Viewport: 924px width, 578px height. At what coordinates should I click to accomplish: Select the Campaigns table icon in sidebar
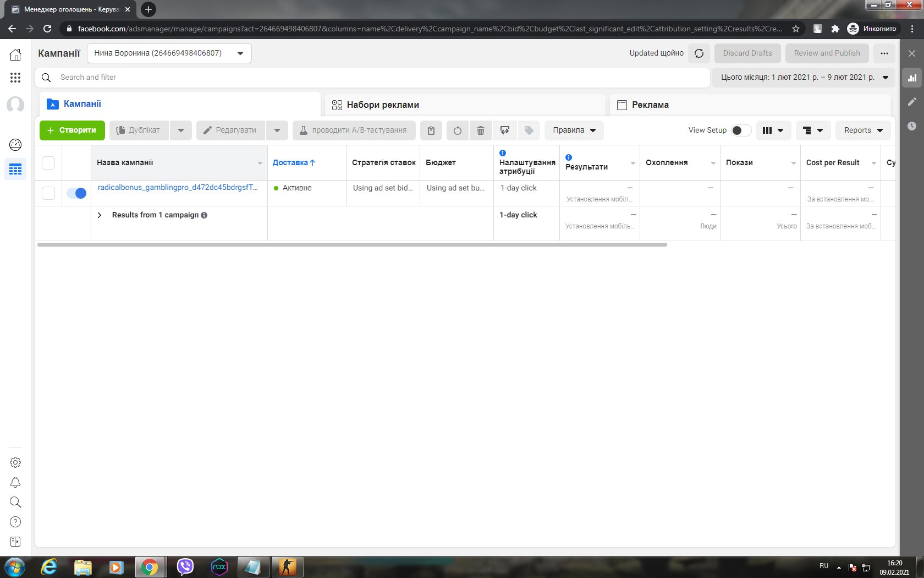tap(15, 169)
